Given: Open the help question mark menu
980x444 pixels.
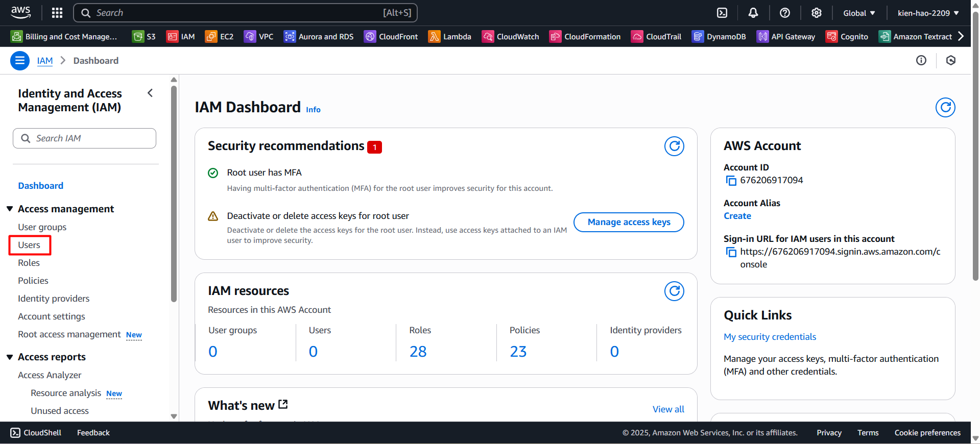Looking at the screenshot, I should (x=785, y=13).
